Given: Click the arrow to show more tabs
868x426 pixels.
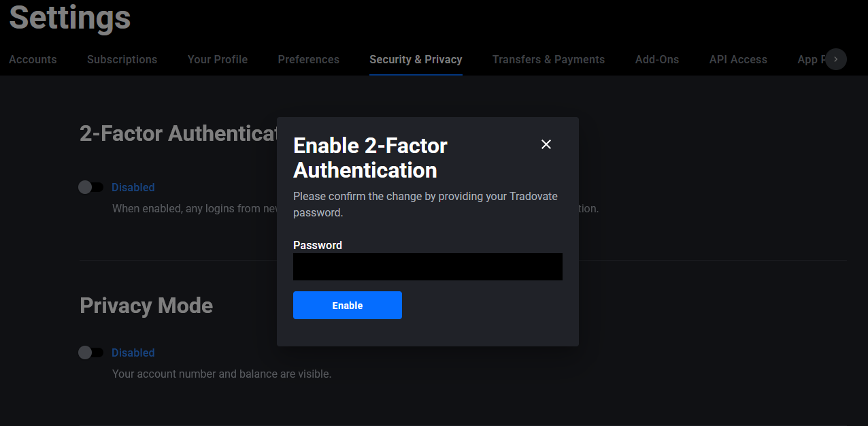Looking at the screenshot, I should point(836,59).
